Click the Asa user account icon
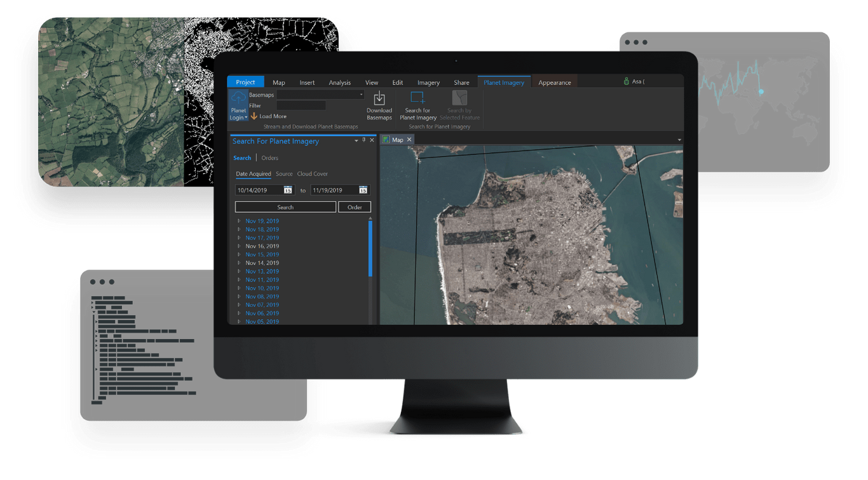The height and width of the screenshot is (480, 868). point(627,81)
